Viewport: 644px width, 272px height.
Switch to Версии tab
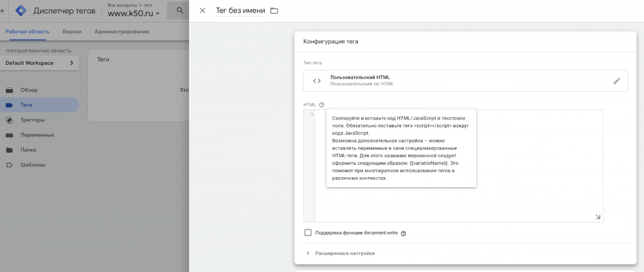(72, 31)
